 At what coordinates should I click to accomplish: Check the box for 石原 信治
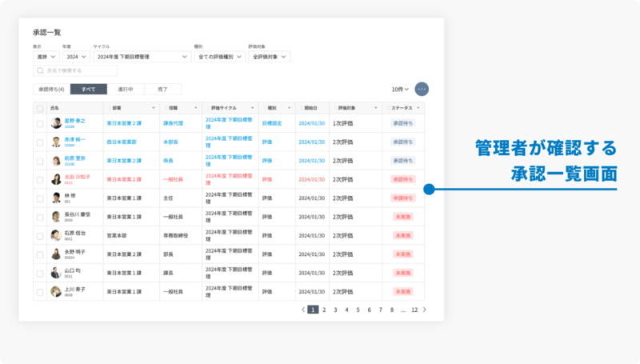pos(40,236)
